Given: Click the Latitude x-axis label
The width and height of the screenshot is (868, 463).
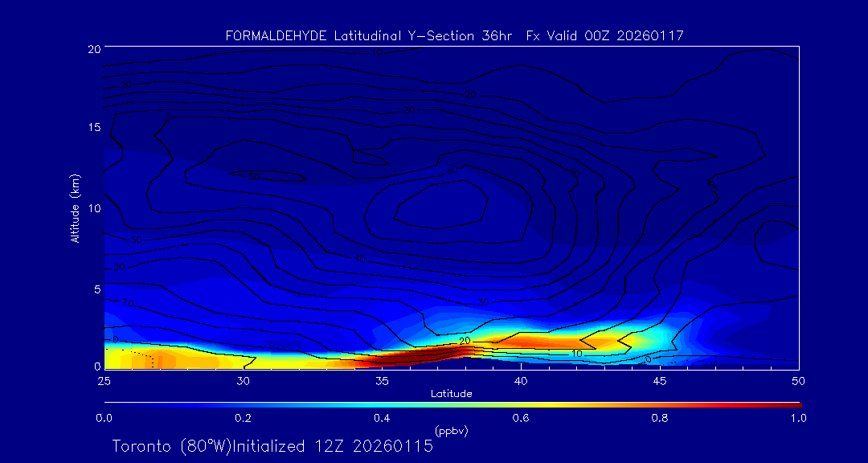Looking at the screenshot, I should click(x=451, y=394).
